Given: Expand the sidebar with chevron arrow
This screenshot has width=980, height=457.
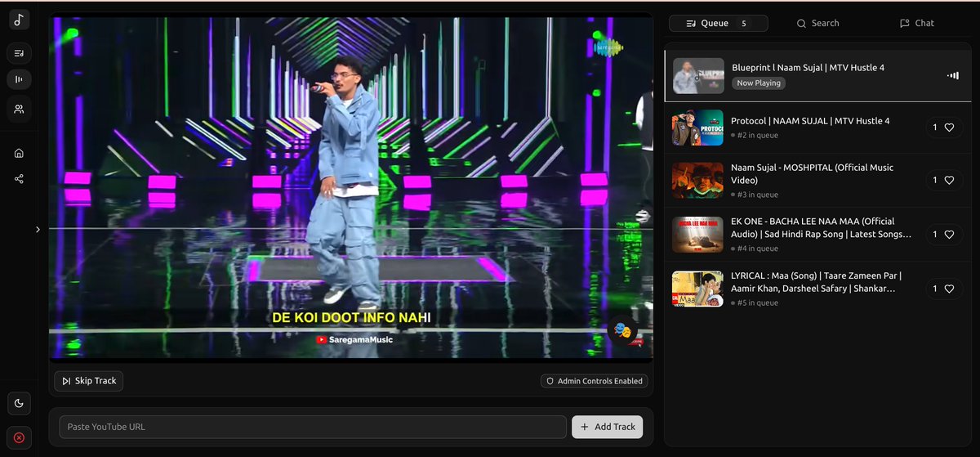Looking at the screenshot, I should click(x=38, y=230).
